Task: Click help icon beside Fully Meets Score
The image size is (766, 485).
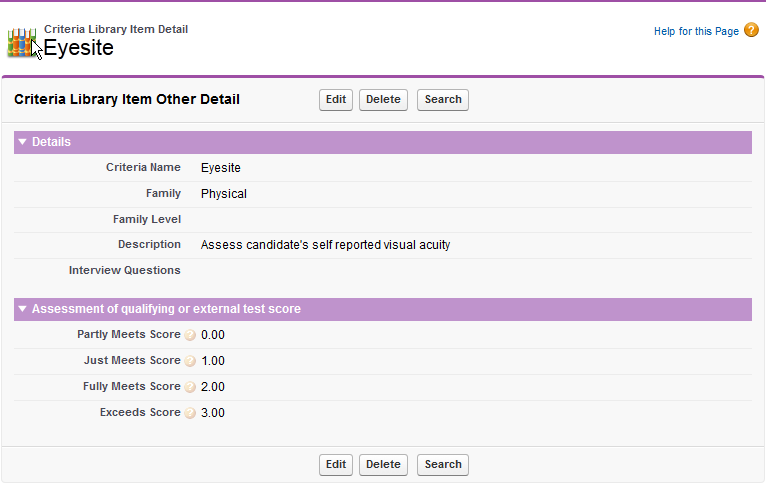Action: (x=190, y=387)
